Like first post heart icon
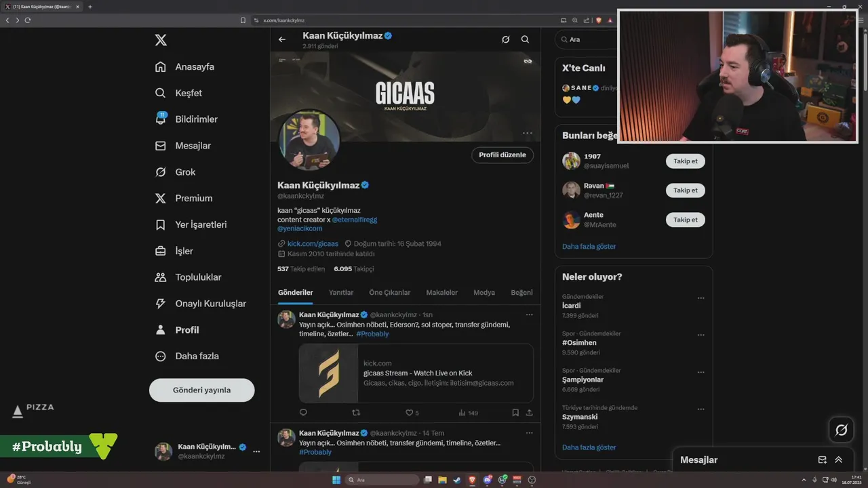Viewport: 868px width, 488px height. [409, 412]
